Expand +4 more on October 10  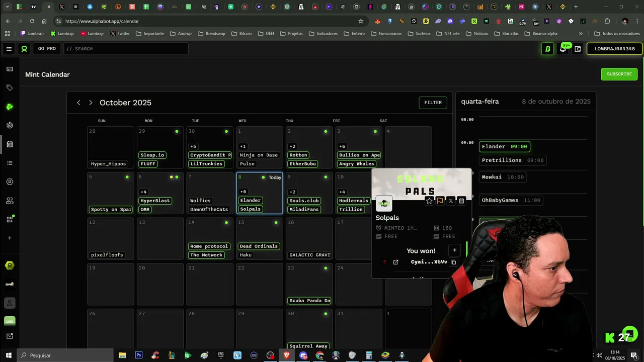342,192
